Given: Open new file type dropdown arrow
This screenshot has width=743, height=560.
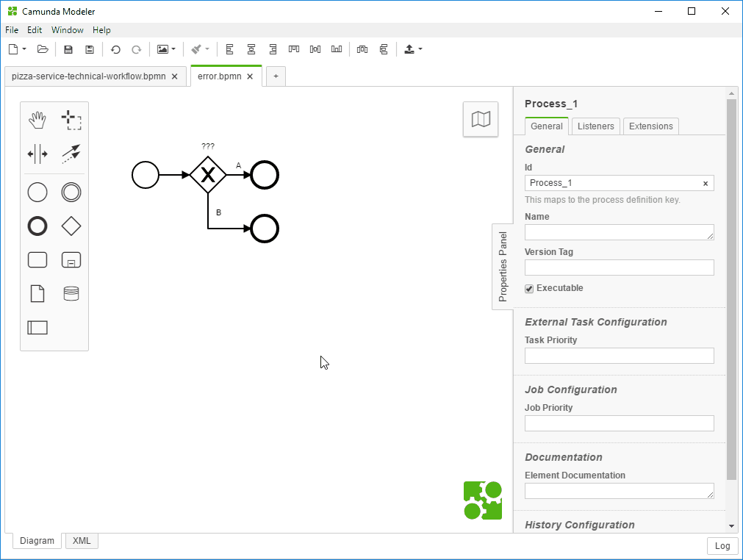Looking at the screenshot, I should [24, 49].
